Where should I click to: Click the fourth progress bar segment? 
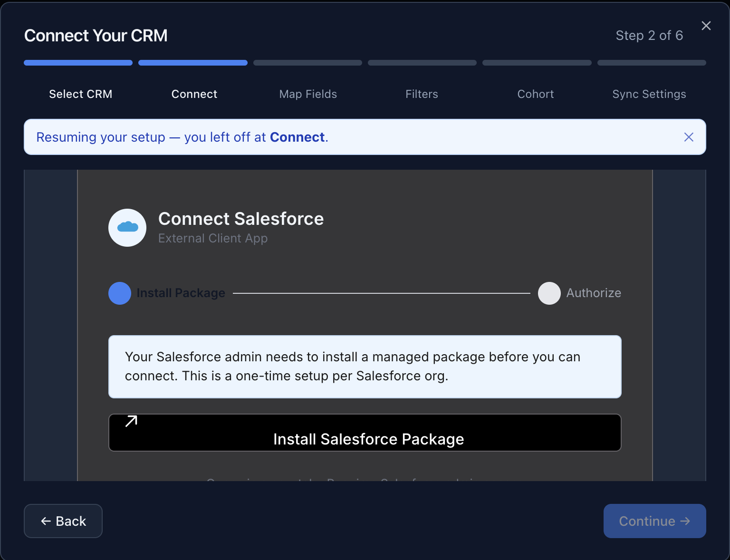[422, 63]
